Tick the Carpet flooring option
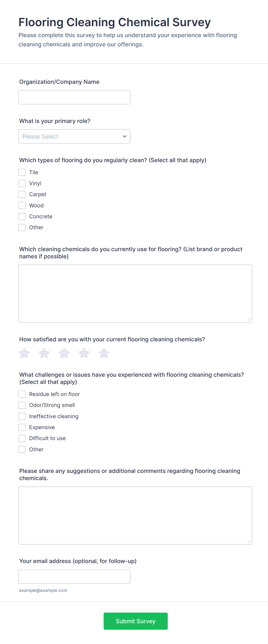Screen dimensions: 268x644 [22, 194]
